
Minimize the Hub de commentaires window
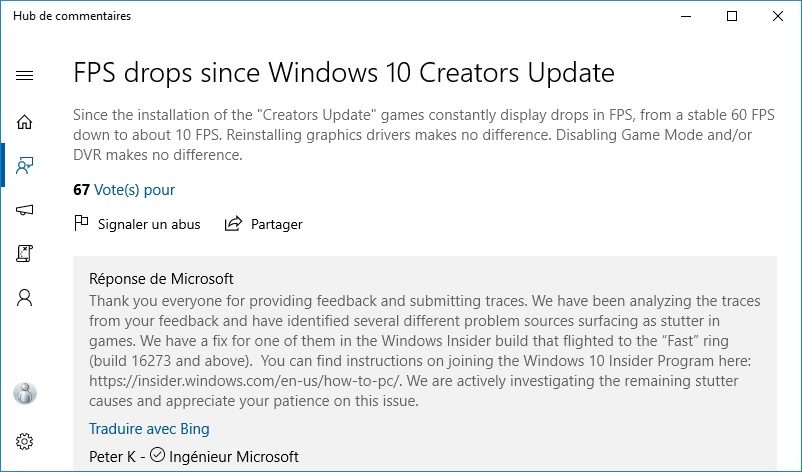pos(686,16)
